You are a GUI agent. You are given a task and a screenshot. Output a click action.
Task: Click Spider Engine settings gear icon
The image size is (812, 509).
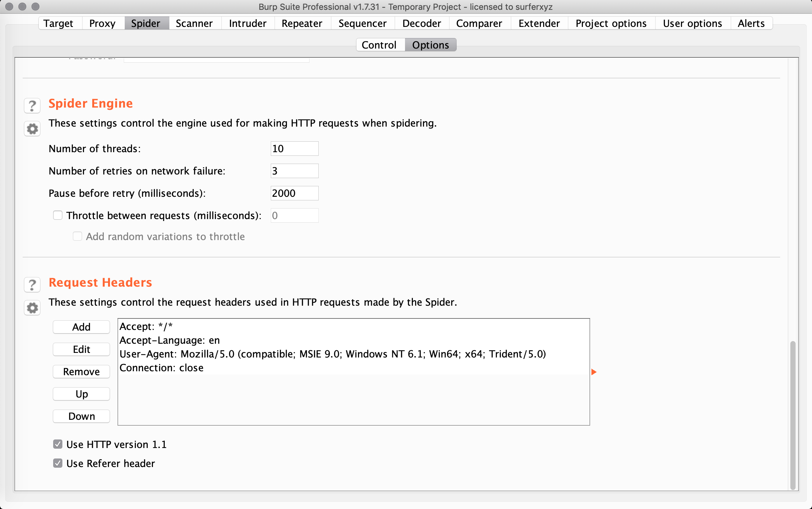[32, 129]
